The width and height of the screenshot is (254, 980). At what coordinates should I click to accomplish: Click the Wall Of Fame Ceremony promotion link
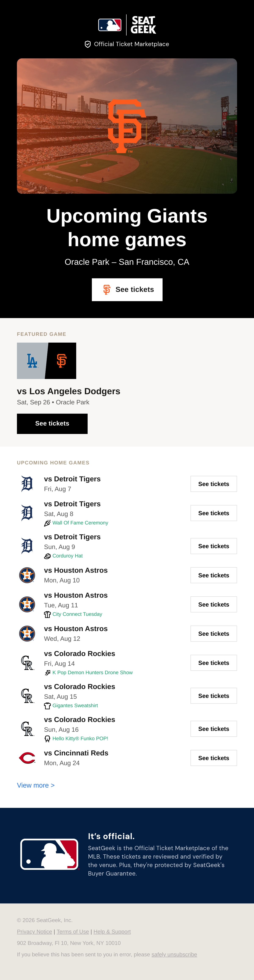pyautogui.click(x=80, y=523)
